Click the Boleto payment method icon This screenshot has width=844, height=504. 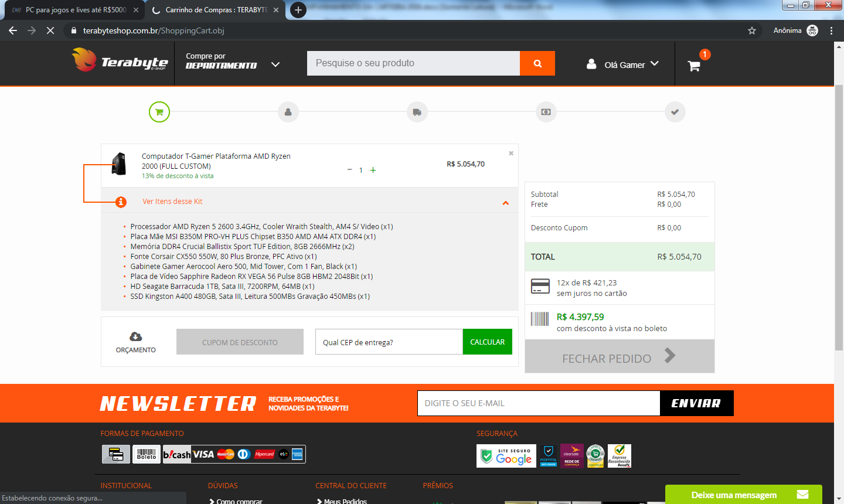point(147,454)
